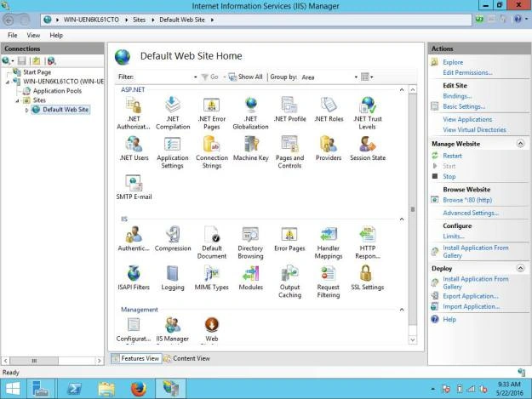The width and height of the screenshot is (532, 399).
Task: Click Show All in the filter bar
Action: (x=246, y=77)
